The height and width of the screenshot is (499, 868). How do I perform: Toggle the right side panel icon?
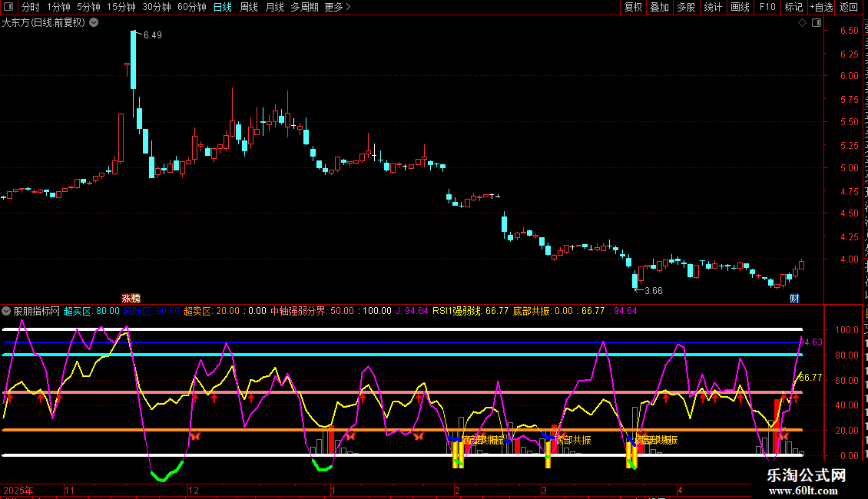(x=817, y=23)
